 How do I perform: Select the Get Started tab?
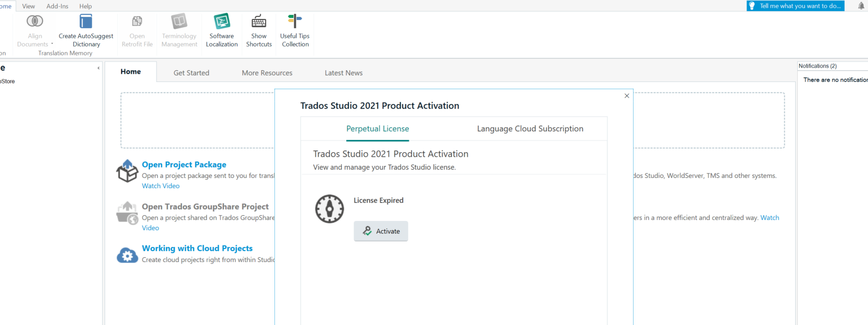191,73
